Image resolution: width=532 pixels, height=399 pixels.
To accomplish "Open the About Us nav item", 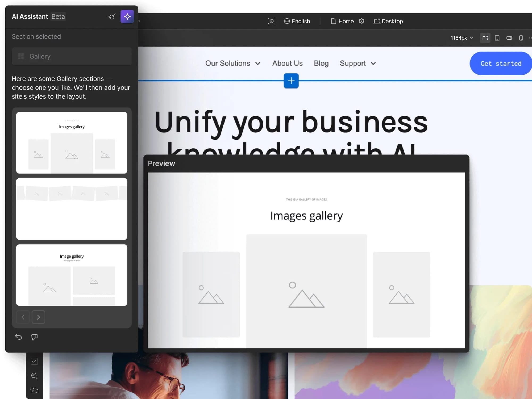I will tap(287, 63).
